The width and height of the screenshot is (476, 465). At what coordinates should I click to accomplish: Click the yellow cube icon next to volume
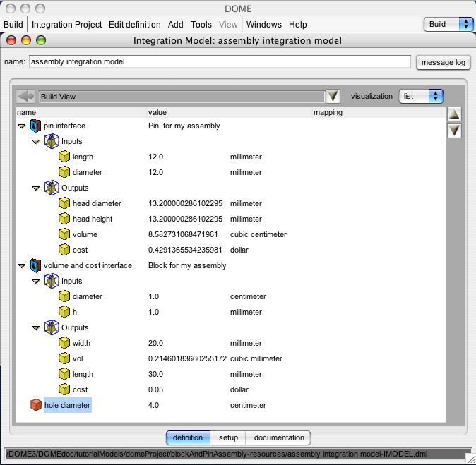[x=64, y=234]
